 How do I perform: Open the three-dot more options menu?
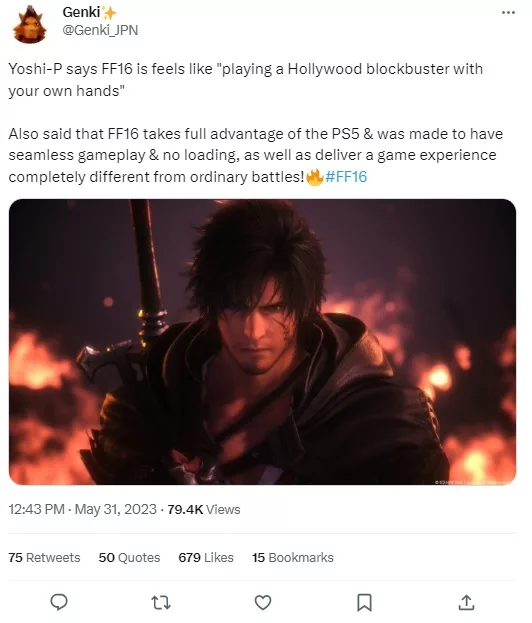tap(508, 13)
